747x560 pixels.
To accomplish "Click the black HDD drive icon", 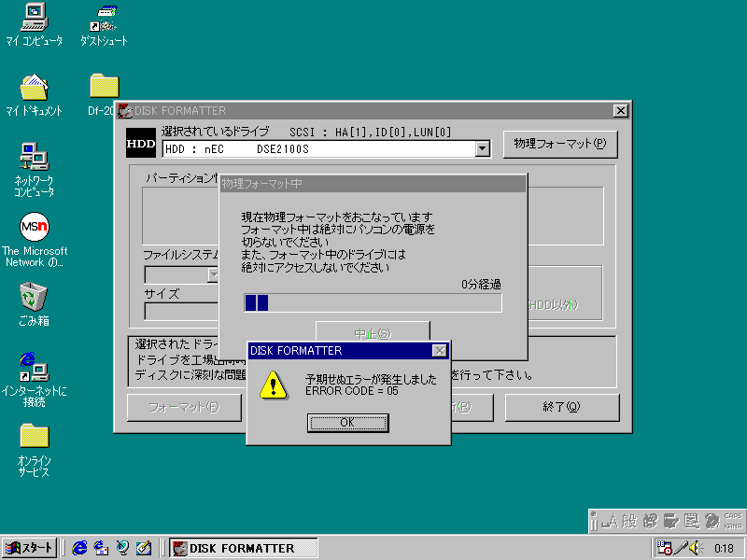I will pos(141,144).
